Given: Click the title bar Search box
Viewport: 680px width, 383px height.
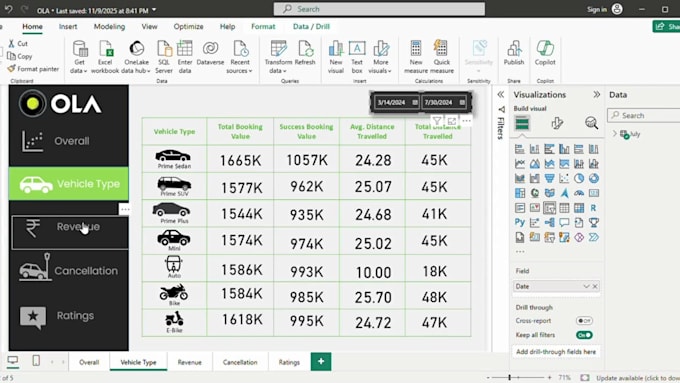Looking at the screenshot, I should 379,9.
